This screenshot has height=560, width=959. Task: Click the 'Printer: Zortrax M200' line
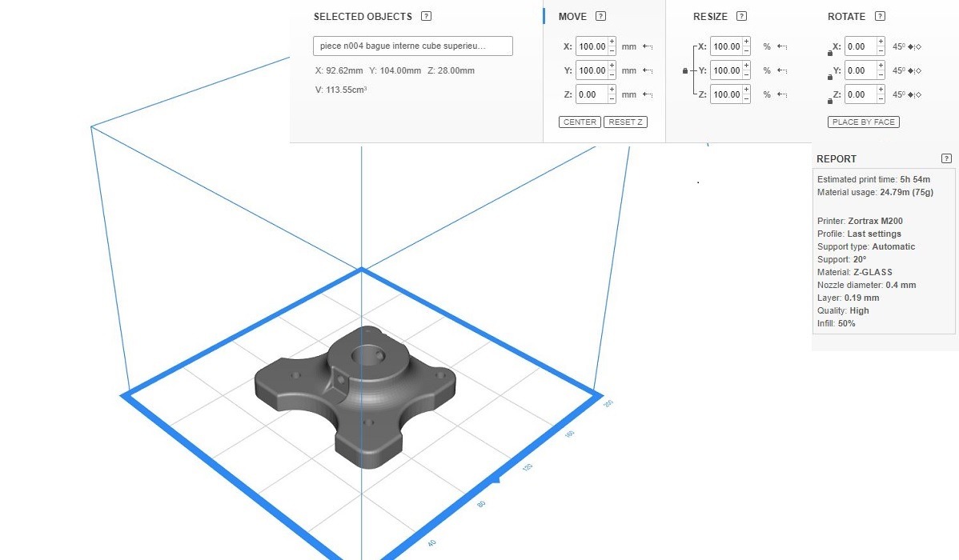click(860, 221)
